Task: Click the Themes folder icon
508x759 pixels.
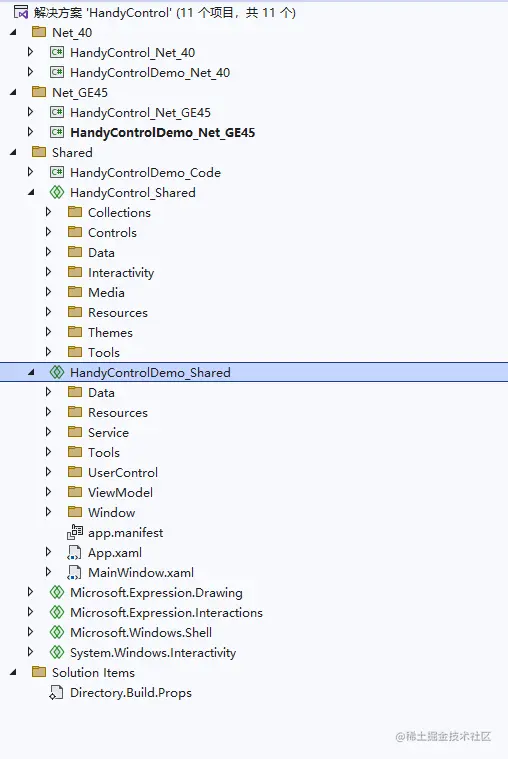Action: click(75, 332)
